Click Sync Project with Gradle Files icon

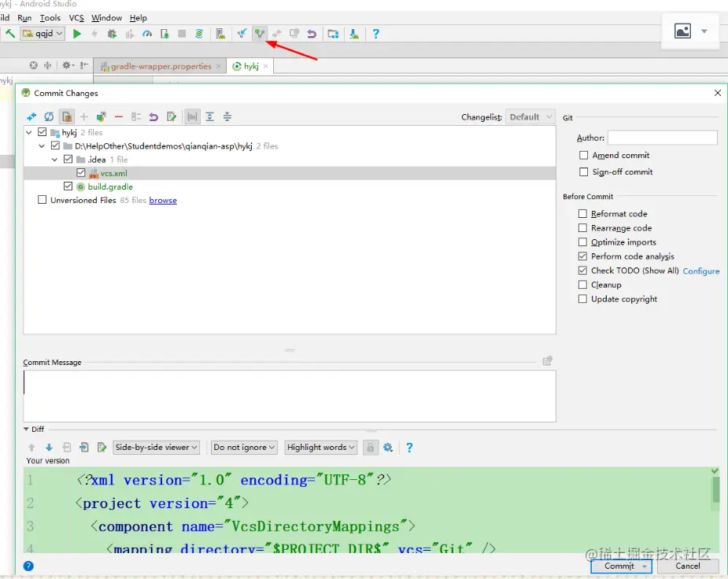[199, 34]
